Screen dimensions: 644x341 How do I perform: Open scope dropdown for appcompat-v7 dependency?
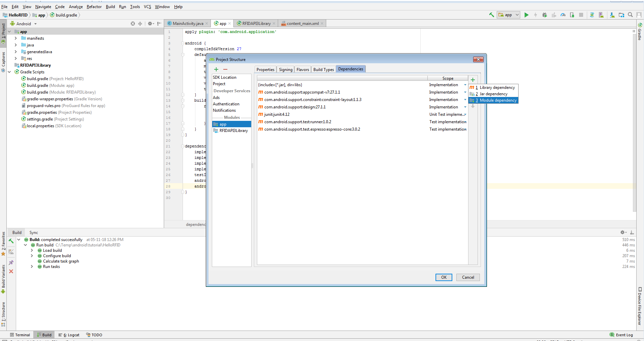465,92
